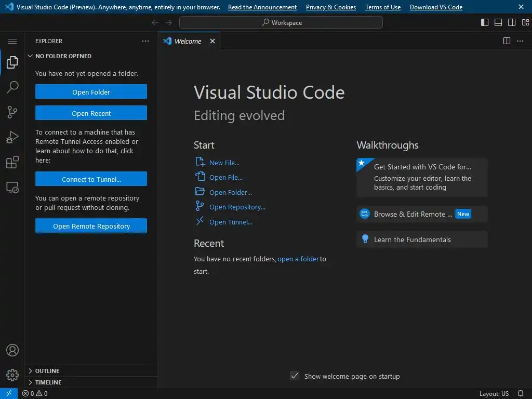This screenshot has height=399, width=532.
Task: Click the Accounts icon
Action: click(x=12, y=350)
